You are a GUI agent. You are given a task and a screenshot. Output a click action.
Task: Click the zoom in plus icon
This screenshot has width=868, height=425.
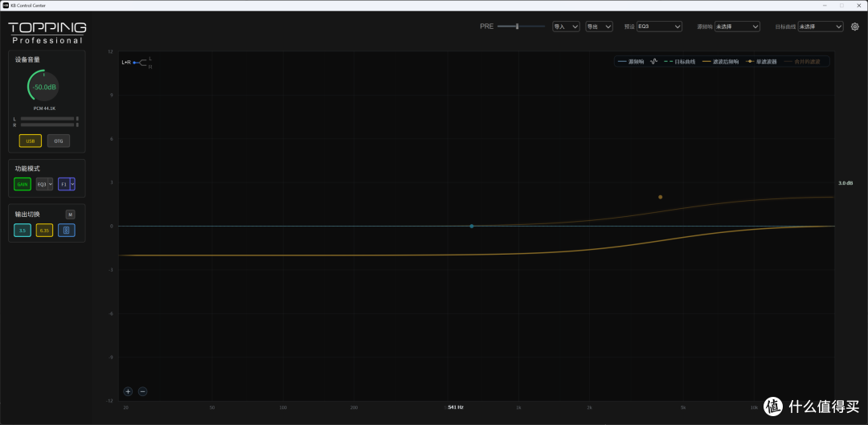[128, 391]
